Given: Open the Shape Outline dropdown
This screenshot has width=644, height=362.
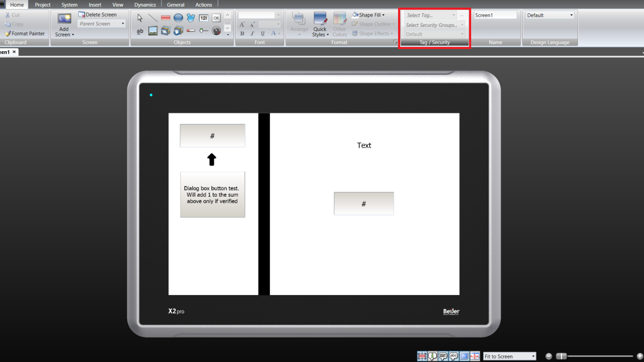Looking at the screenshot, I should coord(374,24).
